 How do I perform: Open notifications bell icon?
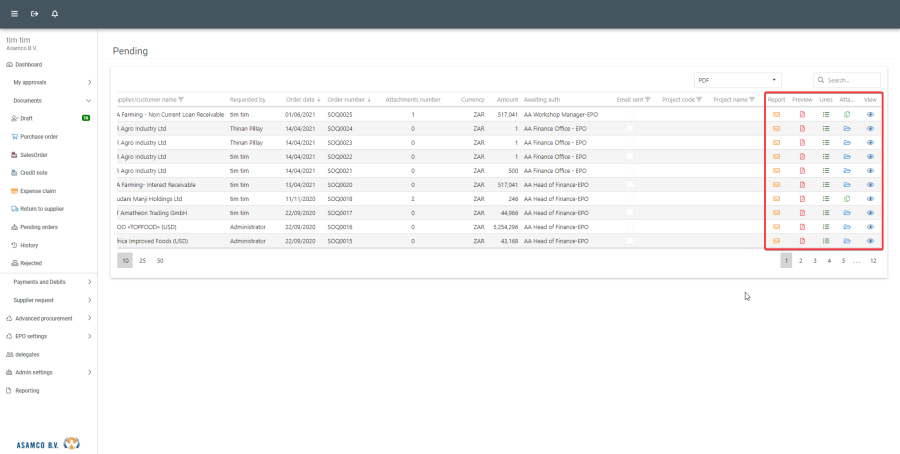click(x=54, y=14)
